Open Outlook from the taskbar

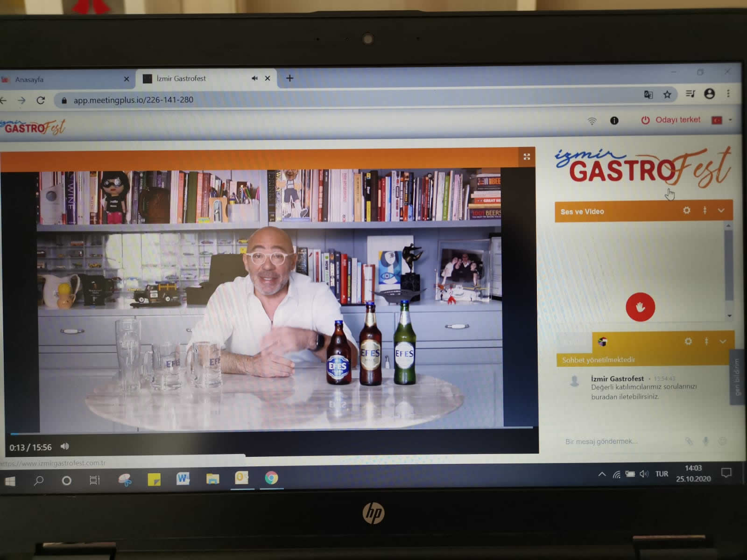[241, 477]
